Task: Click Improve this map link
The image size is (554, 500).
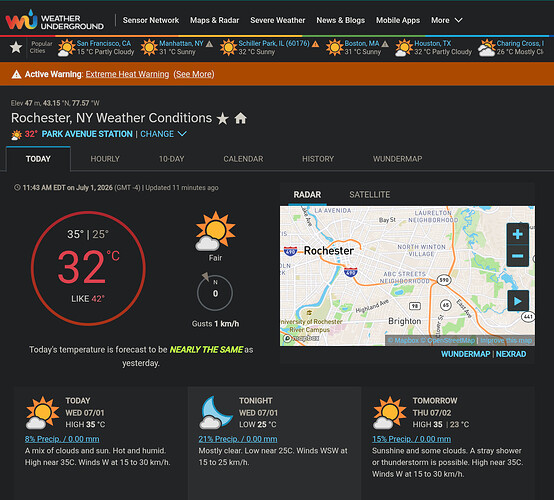Action: tap(506, 341)
